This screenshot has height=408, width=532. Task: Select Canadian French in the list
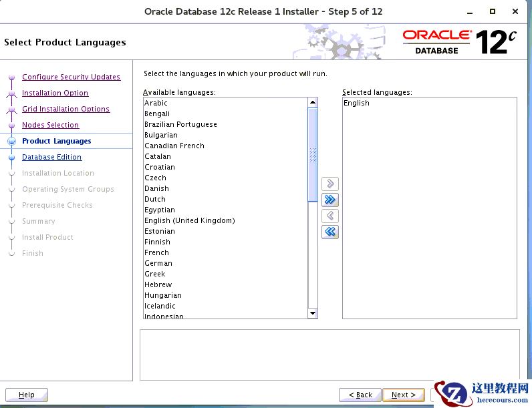(225, 146)
